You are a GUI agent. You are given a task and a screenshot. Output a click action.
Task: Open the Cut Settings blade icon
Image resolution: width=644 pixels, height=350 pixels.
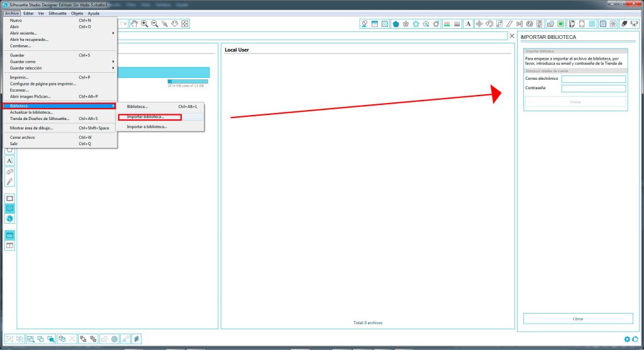[x=624, y=24]
